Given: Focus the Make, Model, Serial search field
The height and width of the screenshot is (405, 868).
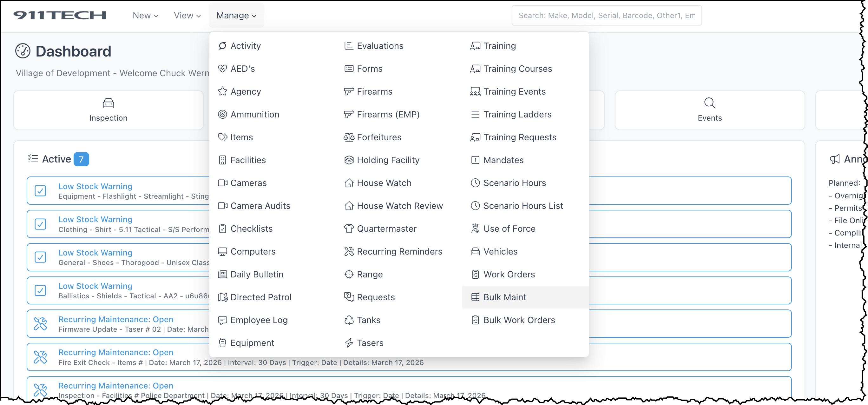Looking at the screenshot, I should 606,16.
